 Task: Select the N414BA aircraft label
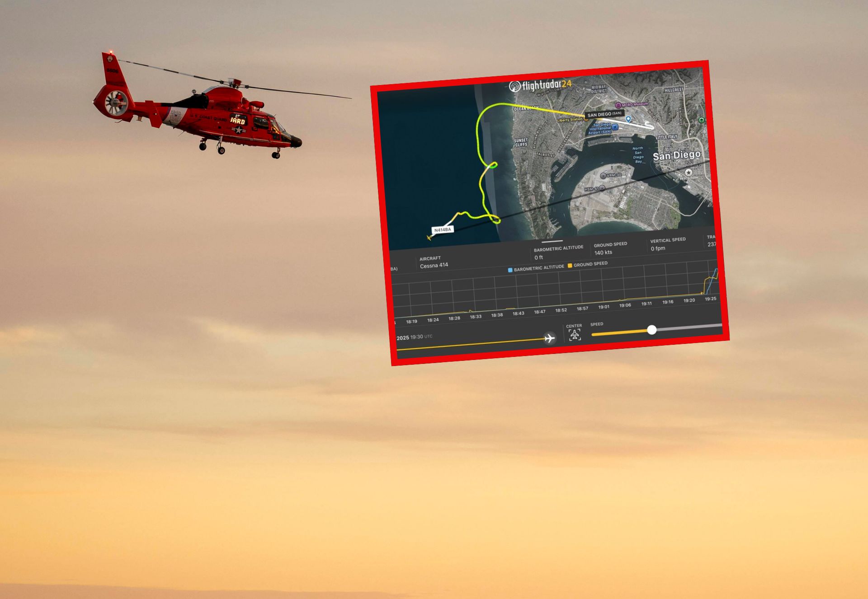[x=442, y=230]
